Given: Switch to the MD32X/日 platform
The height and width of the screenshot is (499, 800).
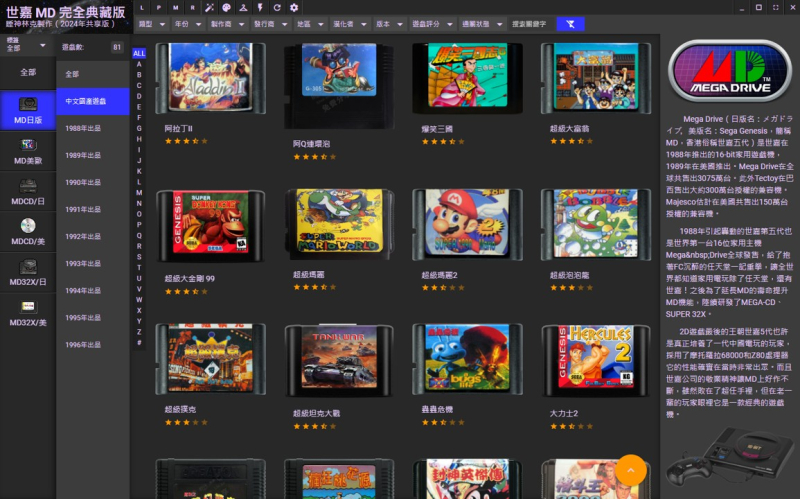Looking at the screenshot, I should 28,272.
